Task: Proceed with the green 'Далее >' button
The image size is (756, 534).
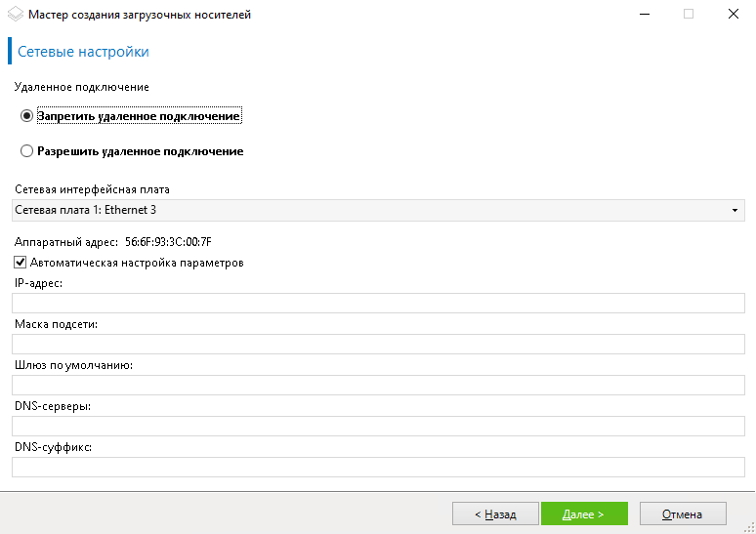Action: point(584,513)
